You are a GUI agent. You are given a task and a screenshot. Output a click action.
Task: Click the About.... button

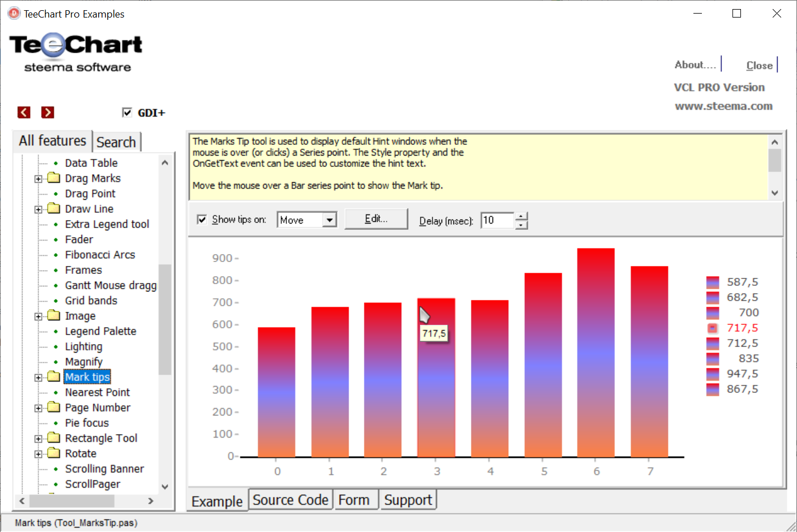click(696, 65)
